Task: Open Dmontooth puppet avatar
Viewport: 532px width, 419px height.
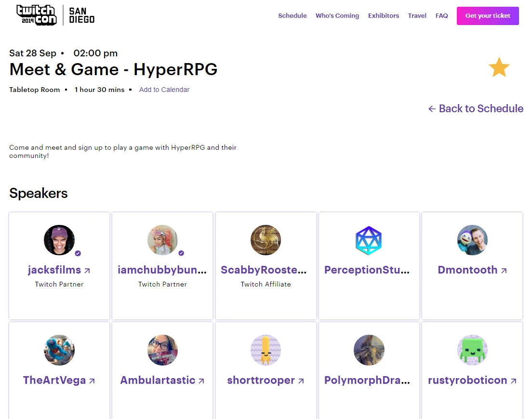Action: click(x=472, y=240)
